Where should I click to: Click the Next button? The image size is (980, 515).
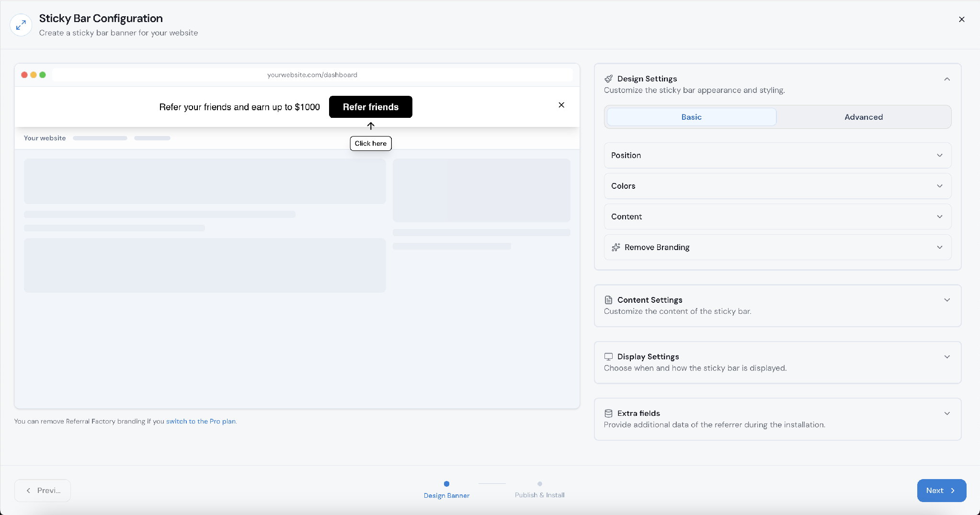[941, 491]
